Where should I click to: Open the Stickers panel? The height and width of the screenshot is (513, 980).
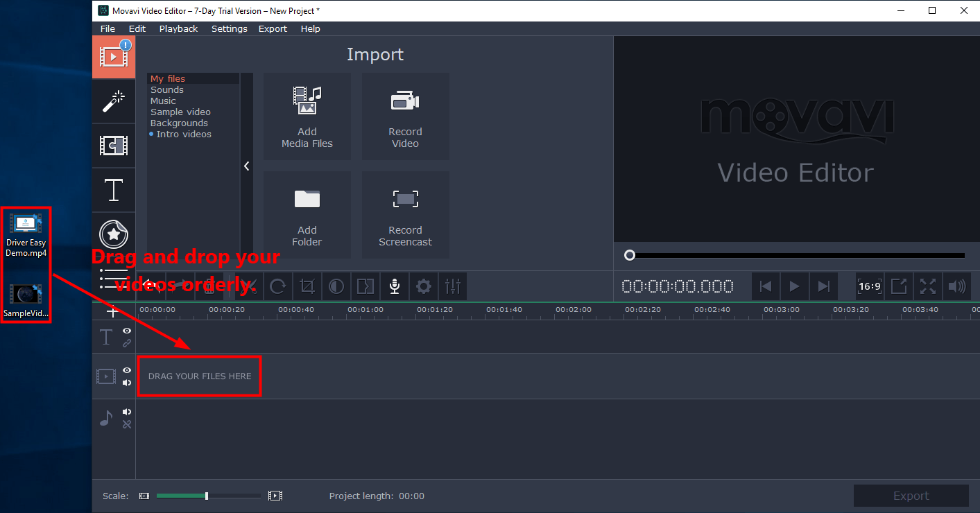[114, 234]
